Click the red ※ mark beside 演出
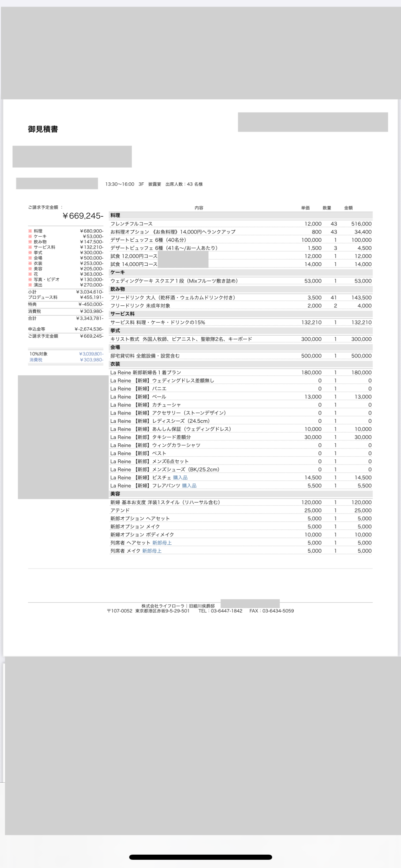This screenshot has height=868, width=401. (30, 285)
